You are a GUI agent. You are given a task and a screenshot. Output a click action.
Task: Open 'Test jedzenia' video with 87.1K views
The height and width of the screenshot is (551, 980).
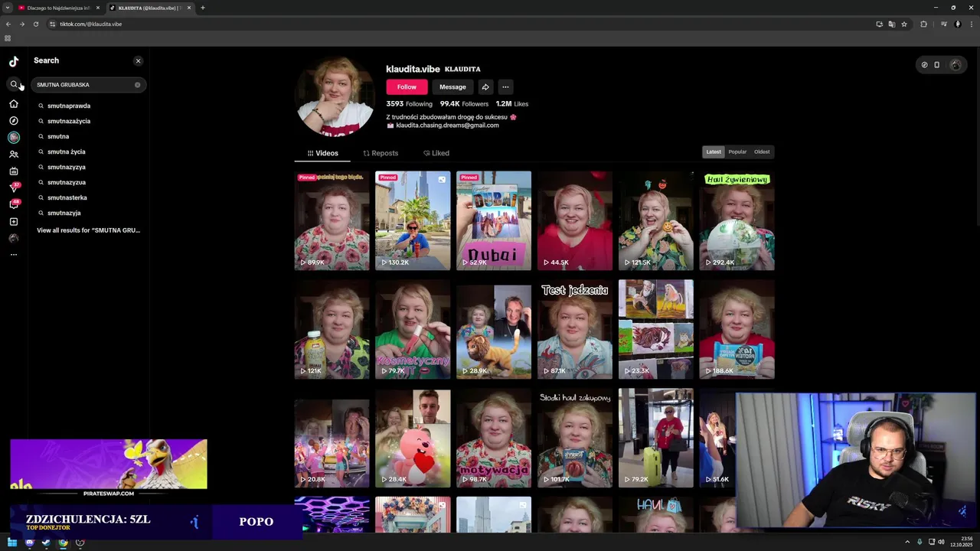click(575, 329)
